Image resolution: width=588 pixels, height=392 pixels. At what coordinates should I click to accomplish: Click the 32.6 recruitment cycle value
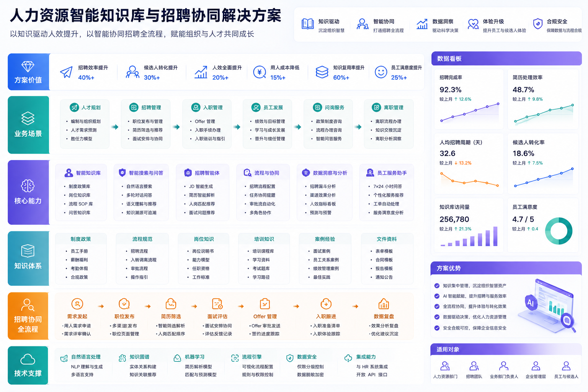tap(448, 154)
